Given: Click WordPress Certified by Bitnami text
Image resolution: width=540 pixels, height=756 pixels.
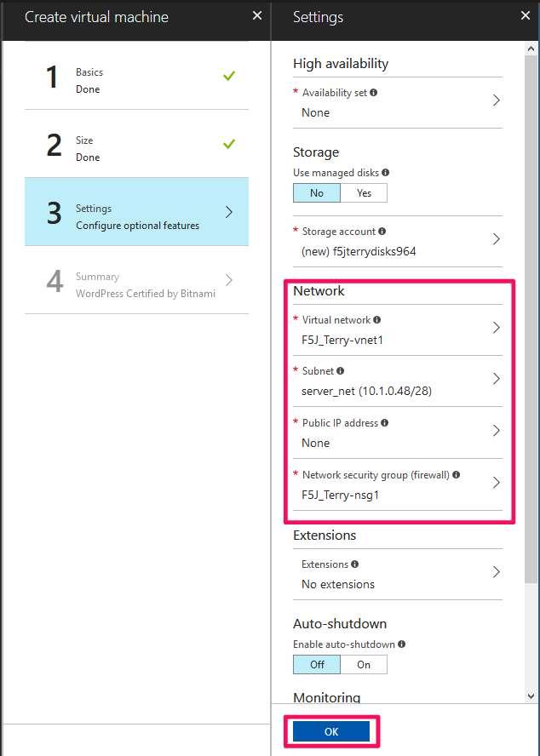Looking at the screenshot, I should (146, 293).
